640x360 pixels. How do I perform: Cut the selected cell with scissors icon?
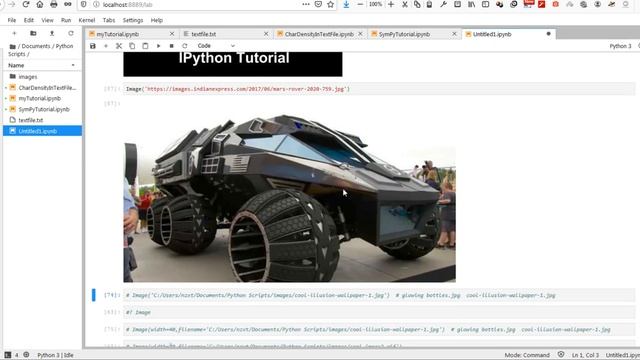[119, 46]
